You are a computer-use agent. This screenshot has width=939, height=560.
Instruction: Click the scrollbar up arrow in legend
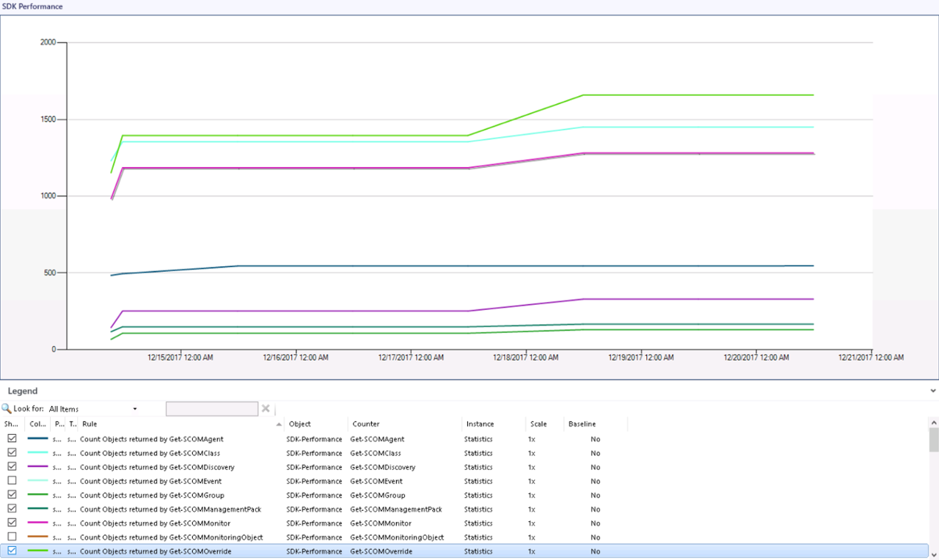933,423
